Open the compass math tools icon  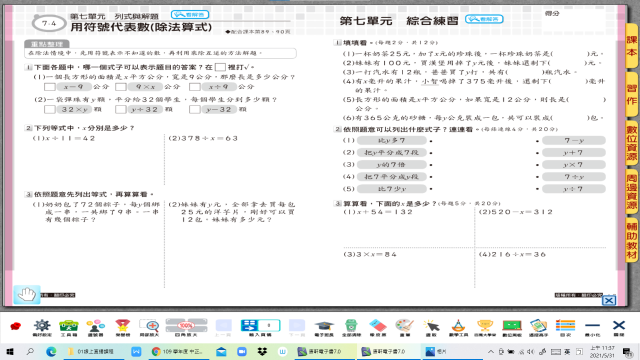(x=458, y=327)
